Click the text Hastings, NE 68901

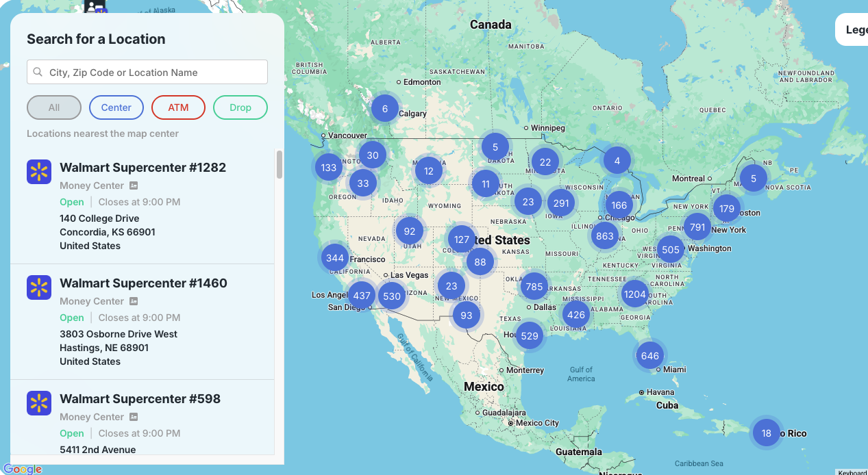pyautogui.click(x=104, y=348)
